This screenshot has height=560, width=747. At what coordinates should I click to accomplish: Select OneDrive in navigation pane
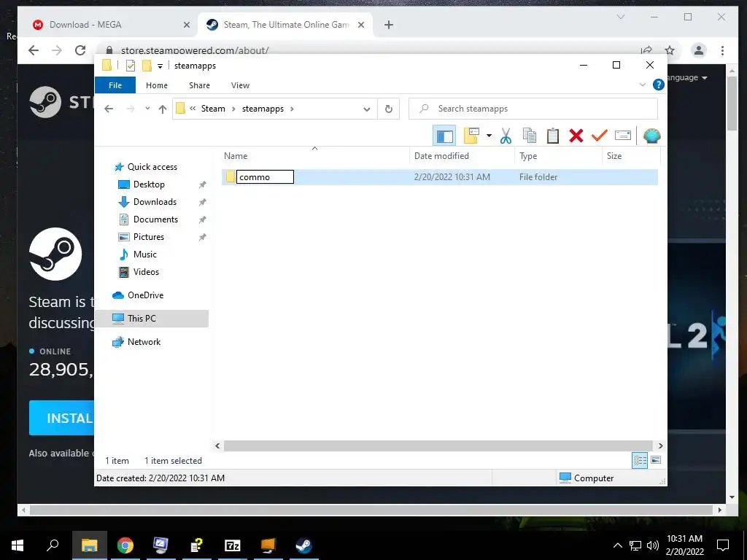(x=145, y=295)
